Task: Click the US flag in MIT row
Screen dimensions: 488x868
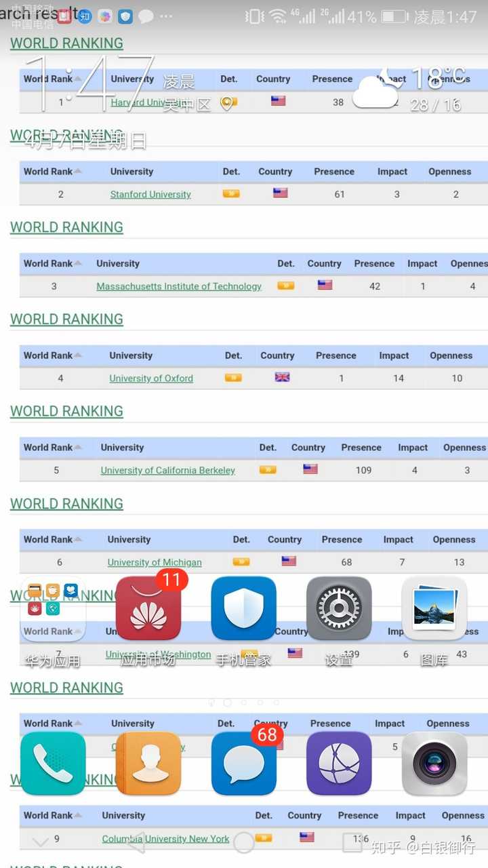Action: (x=325, y=285)
